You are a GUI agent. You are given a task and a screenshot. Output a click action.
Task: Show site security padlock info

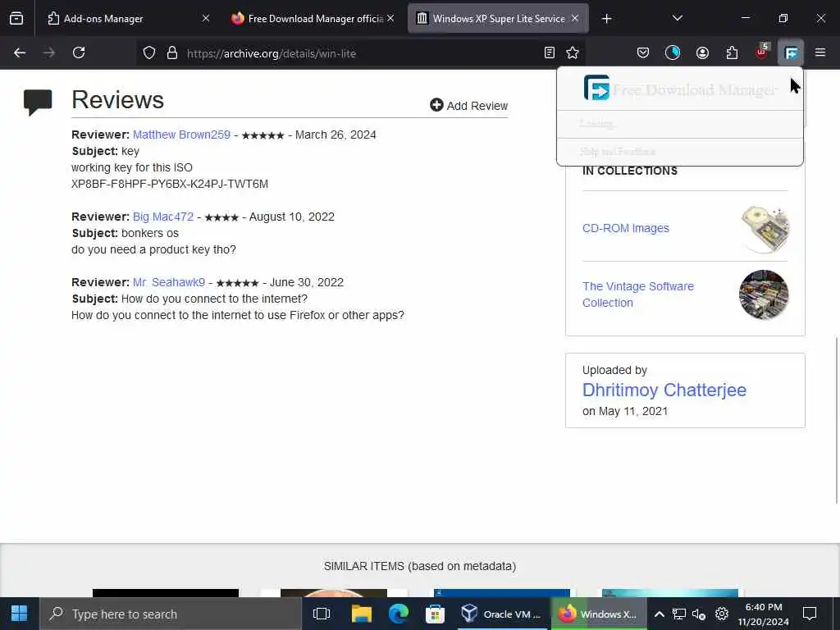(172, 52)
